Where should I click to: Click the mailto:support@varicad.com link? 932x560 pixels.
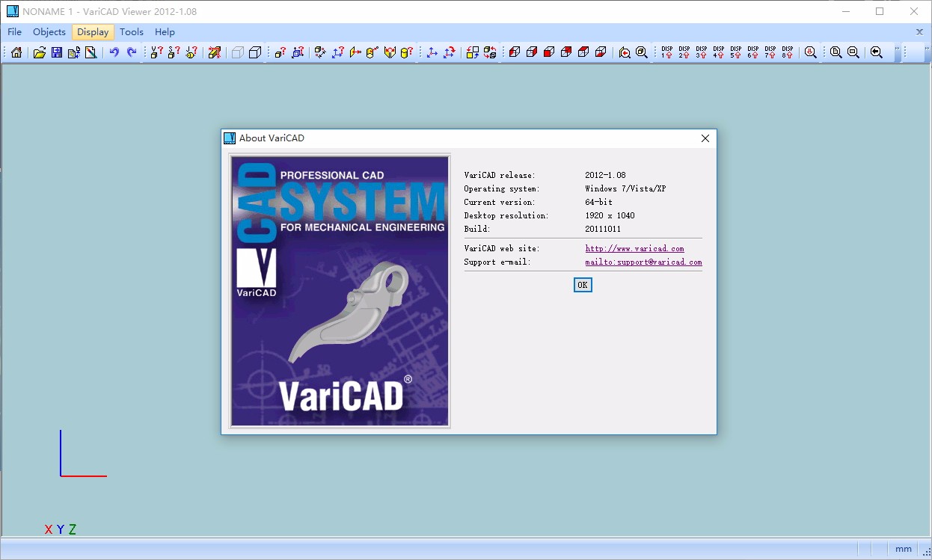pyautogui.click(x=643, y=262)
